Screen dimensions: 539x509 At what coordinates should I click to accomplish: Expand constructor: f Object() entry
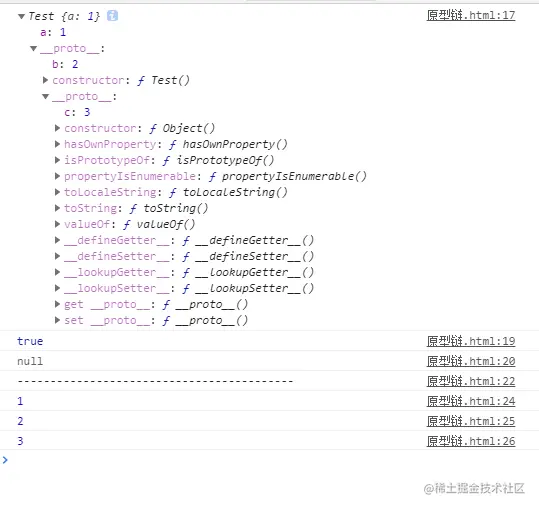[x=57, y=128]
